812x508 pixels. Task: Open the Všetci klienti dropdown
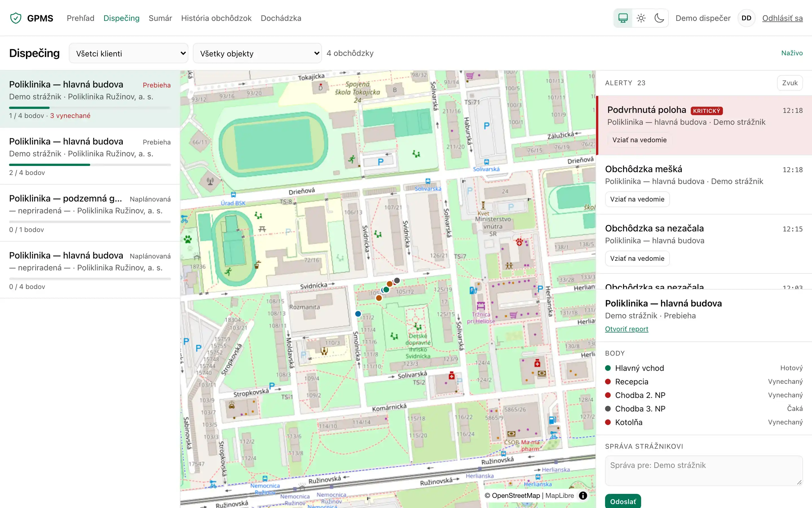click(129, 53)
